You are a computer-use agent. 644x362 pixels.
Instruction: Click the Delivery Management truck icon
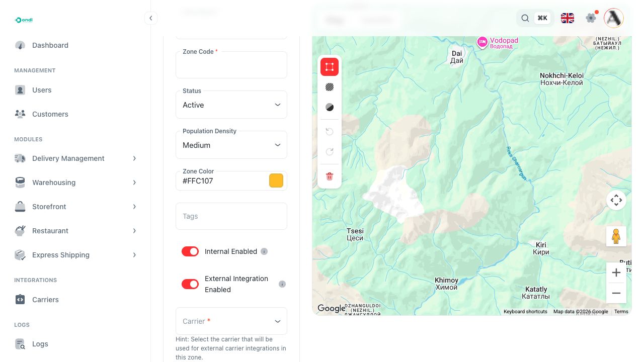pos(20,158)
